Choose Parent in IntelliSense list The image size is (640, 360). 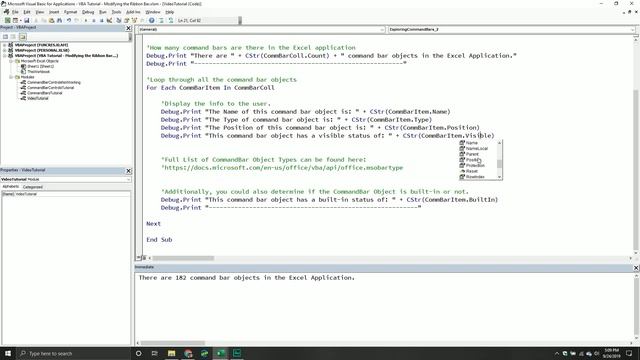pos(472,154)
